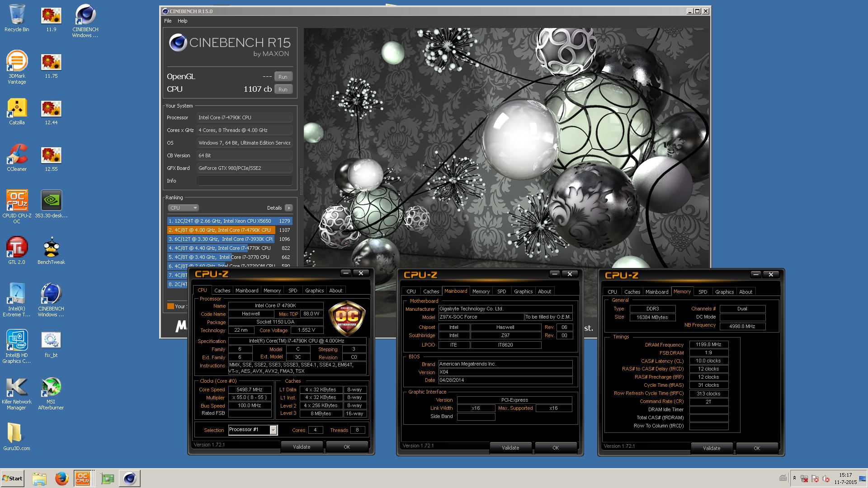Launch BenchTweak desktop icon

[x=51, y=251]
